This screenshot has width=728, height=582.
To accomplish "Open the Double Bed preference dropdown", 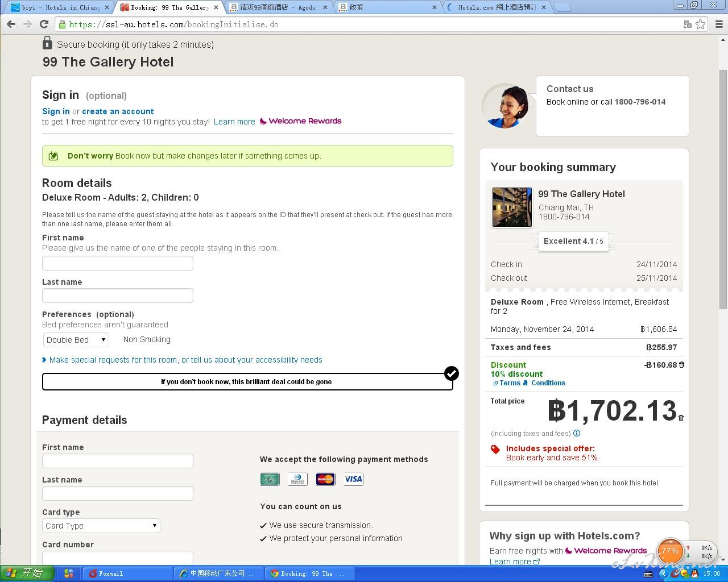I will click(76, 340).
